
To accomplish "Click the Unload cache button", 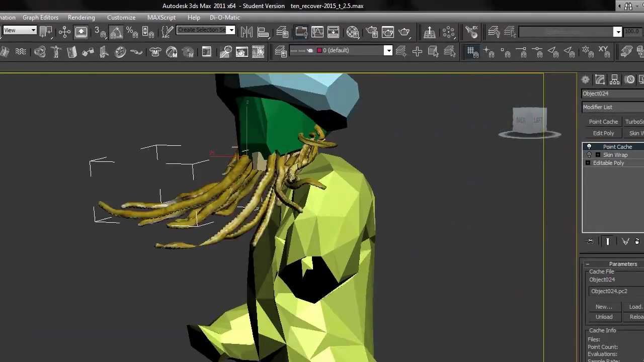I will pos(604,317).
